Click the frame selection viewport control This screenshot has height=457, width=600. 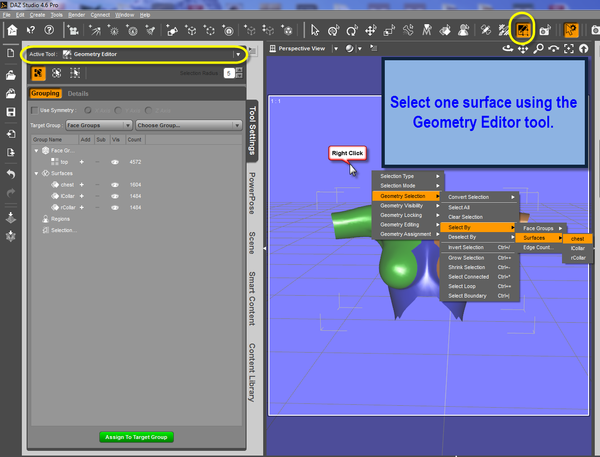click(569, 49)
